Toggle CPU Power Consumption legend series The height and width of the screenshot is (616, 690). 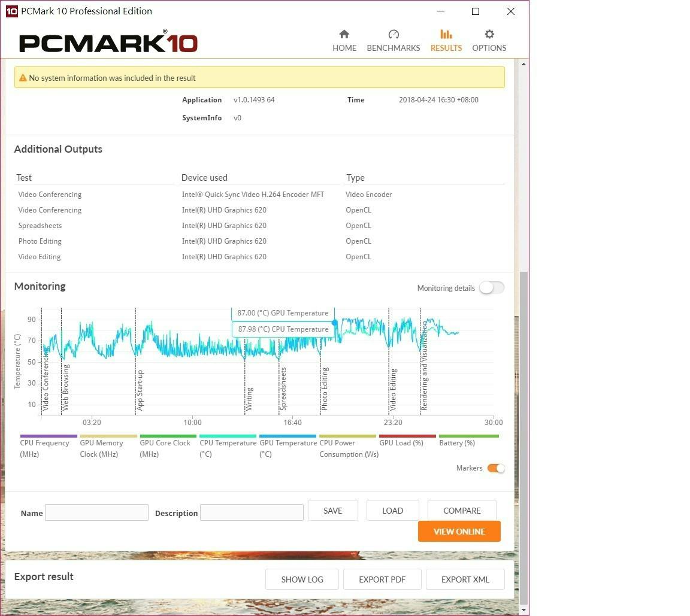coord(349,446)
